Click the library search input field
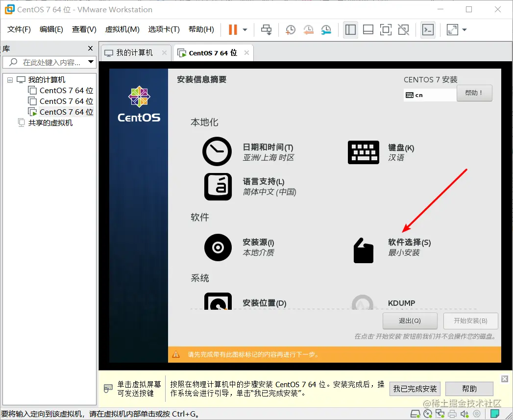 click(49, 62)
